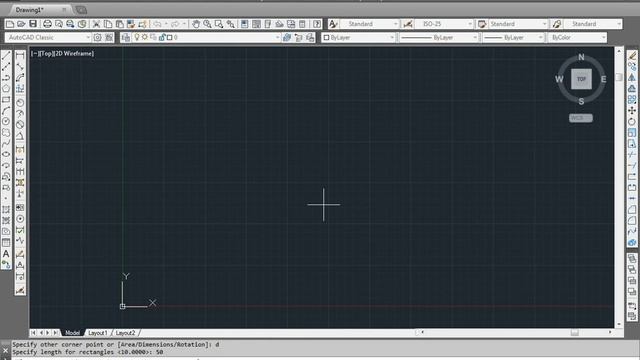Open a file with the Open icon
This screenshot has height=360, width=640.
(x=21, y=24)
